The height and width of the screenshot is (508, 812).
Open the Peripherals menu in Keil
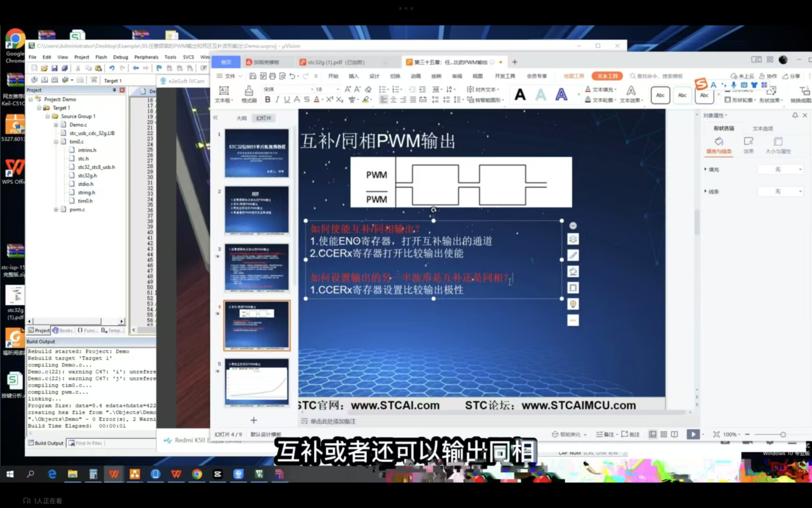[146, 57]
